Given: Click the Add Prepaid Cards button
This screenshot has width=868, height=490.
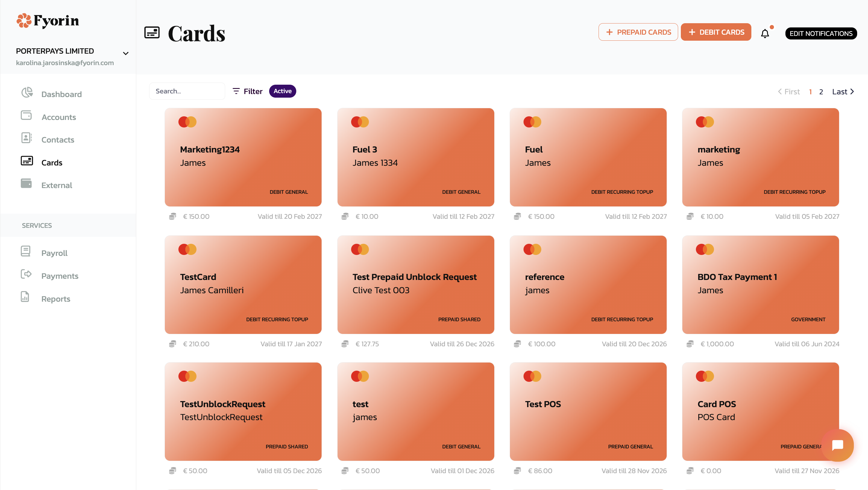Looking at the screenshot, I should pyautogui.click(x=638, y=32).
